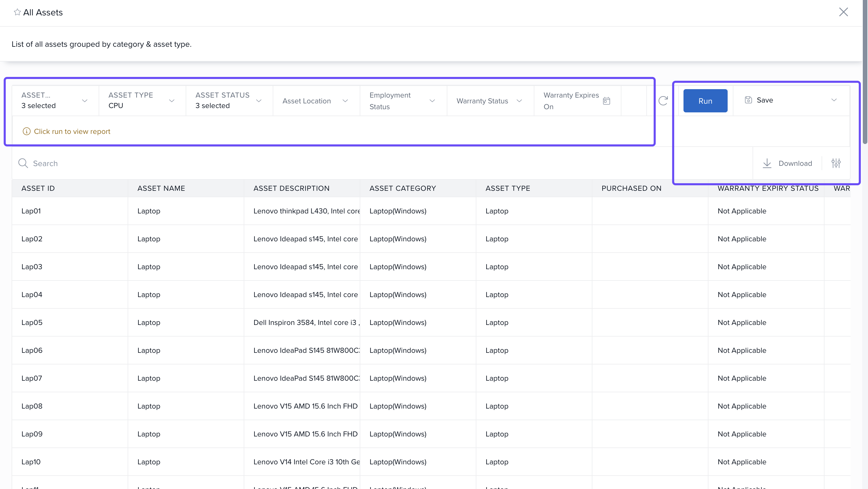Image resolution: width=868 pixels, height=489 pixels.
Task: Click the search magnifier icon
Action: coord(23,163)
